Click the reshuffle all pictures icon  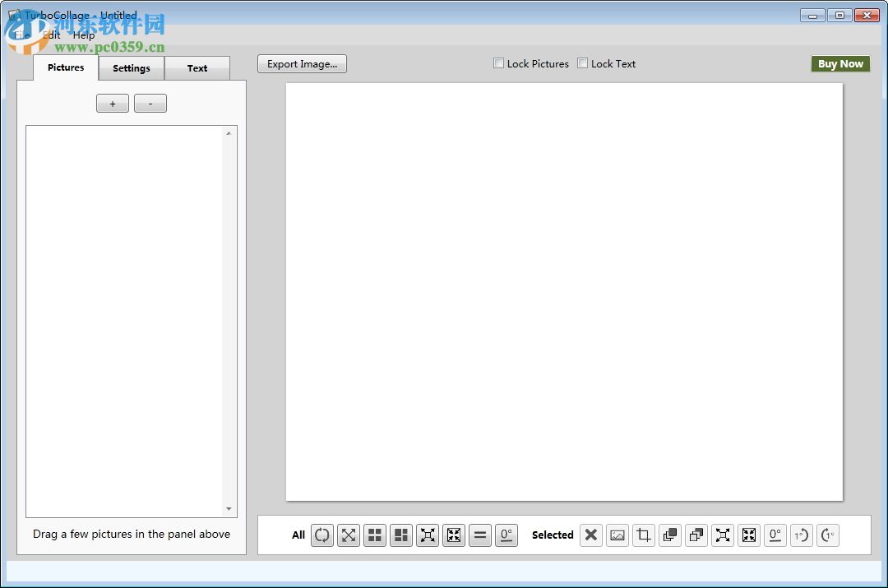click(x=321, y=535)
